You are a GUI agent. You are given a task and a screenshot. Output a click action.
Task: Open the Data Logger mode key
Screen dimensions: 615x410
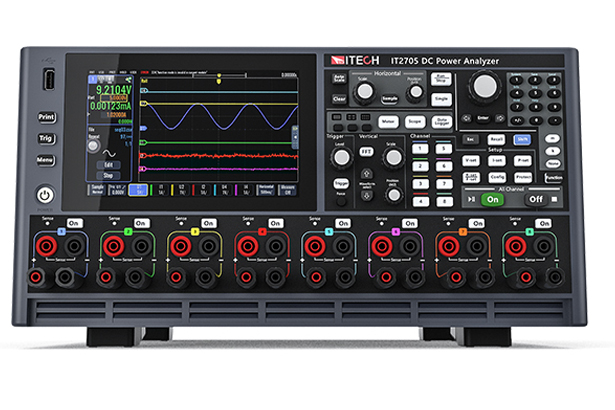click(x=442, y=122)
